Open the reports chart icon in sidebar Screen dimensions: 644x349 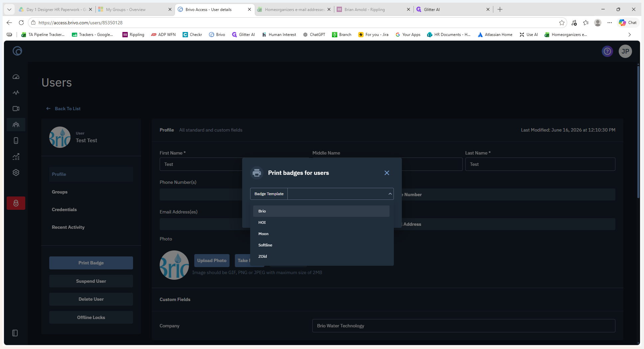tap(16, 157)
